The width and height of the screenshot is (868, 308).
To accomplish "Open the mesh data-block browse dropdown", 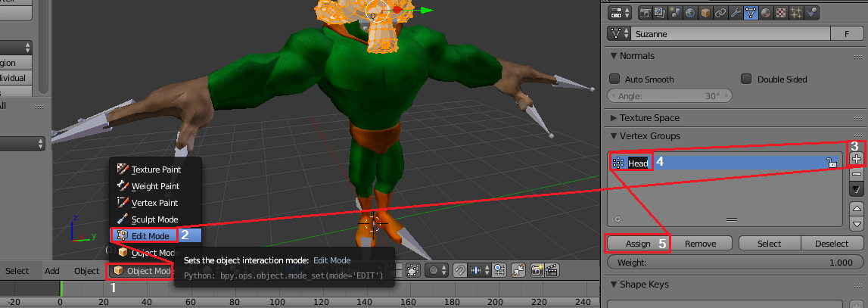I will click(x=619, y=34).
